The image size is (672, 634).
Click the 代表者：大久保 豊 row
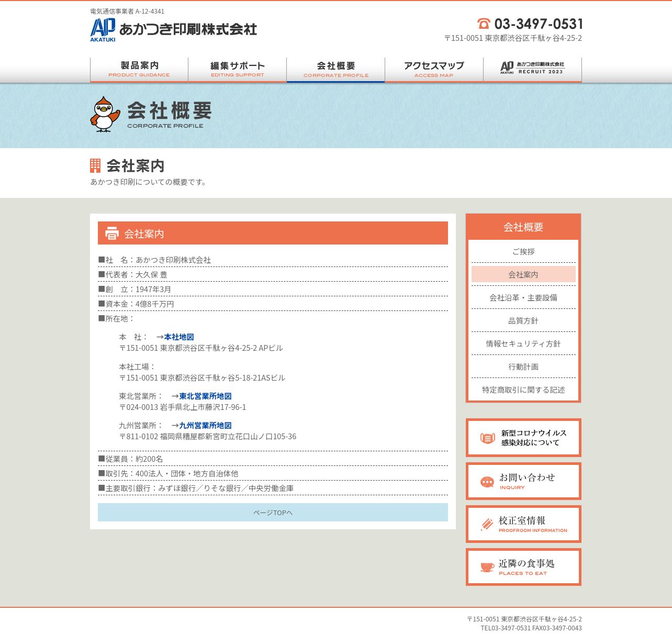coord(273,274)
